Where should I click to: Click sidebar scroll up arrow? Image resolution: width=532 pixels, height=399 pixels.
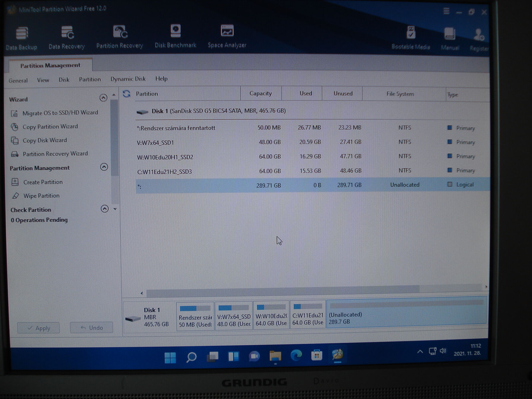point(114,95)
